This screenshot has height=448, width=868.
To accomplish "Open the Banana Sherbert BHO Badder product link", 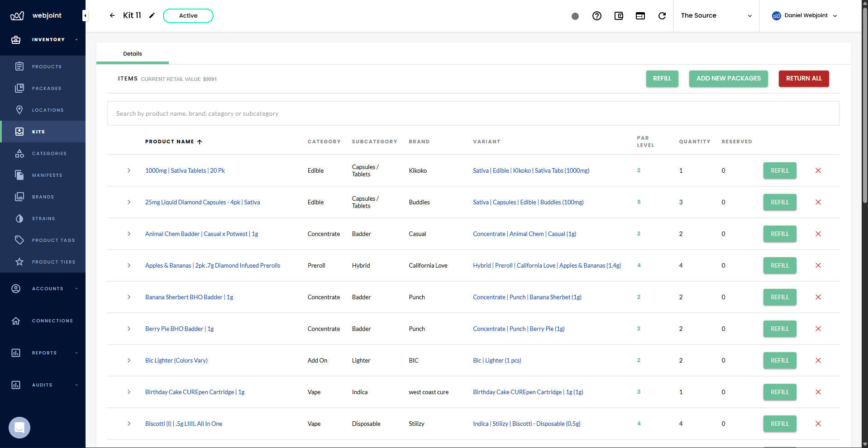I will click(x=189, y=297).
